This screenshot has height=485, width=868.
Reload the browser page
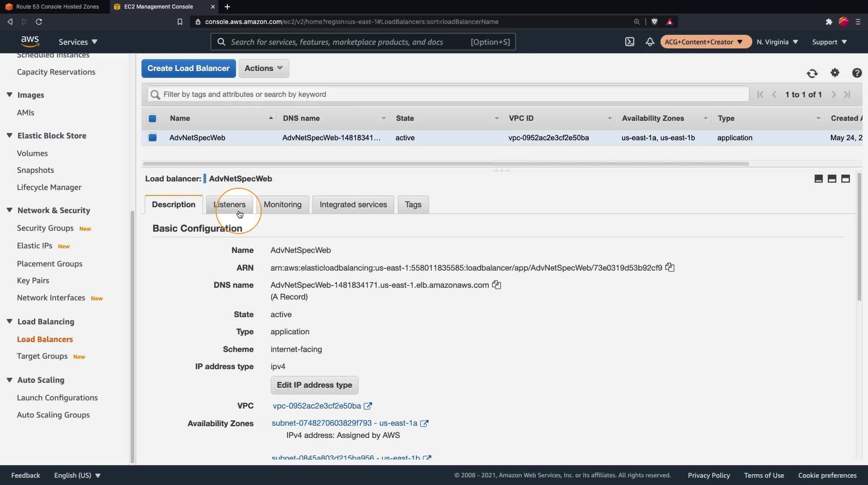(39, 22)
